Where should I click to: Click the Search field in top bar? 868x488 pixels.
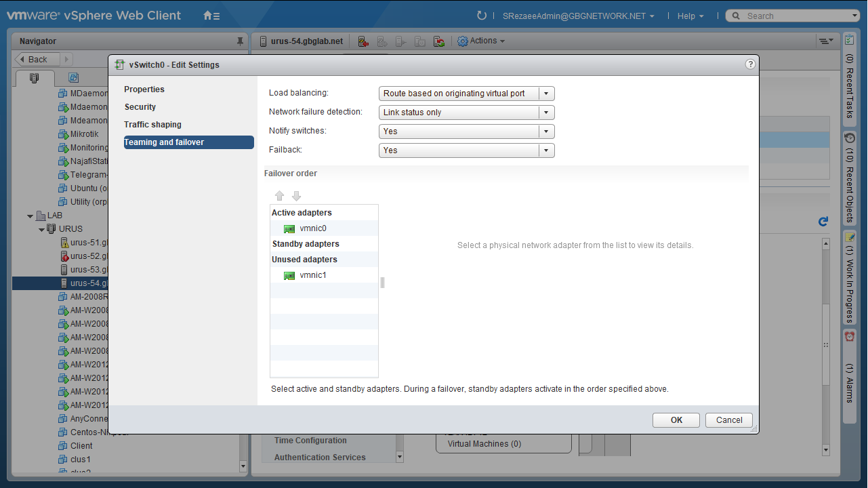click(796, 16)
